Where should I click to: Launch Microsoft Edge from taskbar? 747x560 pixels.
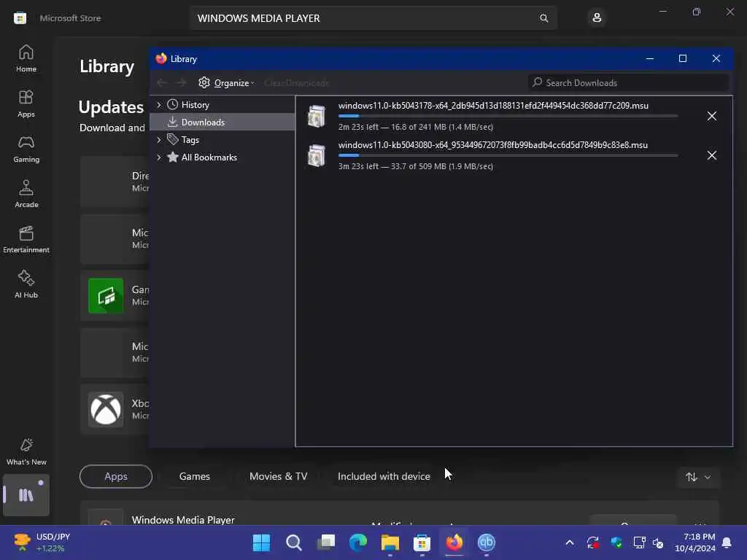[x=357, y=542]
